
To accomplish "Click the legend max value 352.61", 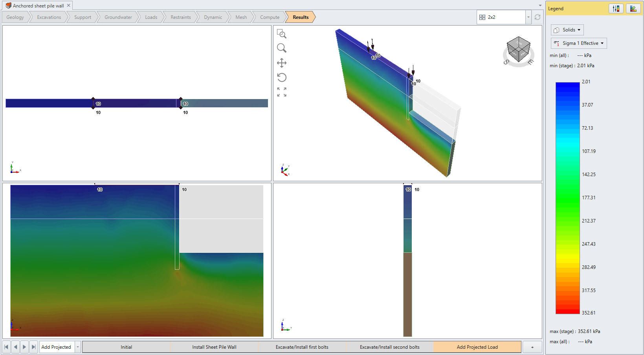I will 589,313.
